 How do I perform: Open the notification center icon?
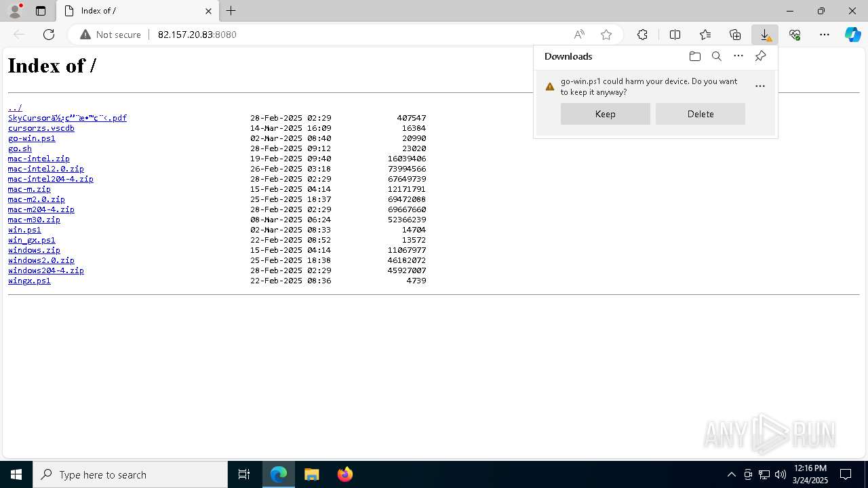[x=846, y=474]
